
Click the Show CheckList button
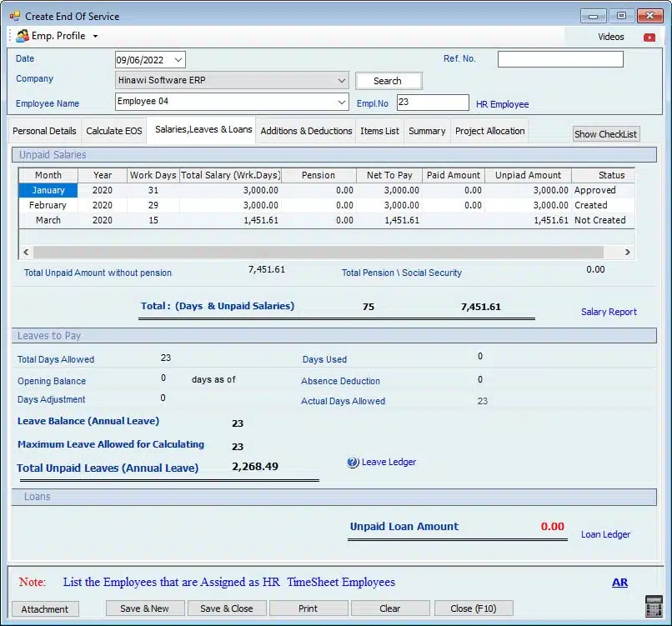(x=605, y=134)
